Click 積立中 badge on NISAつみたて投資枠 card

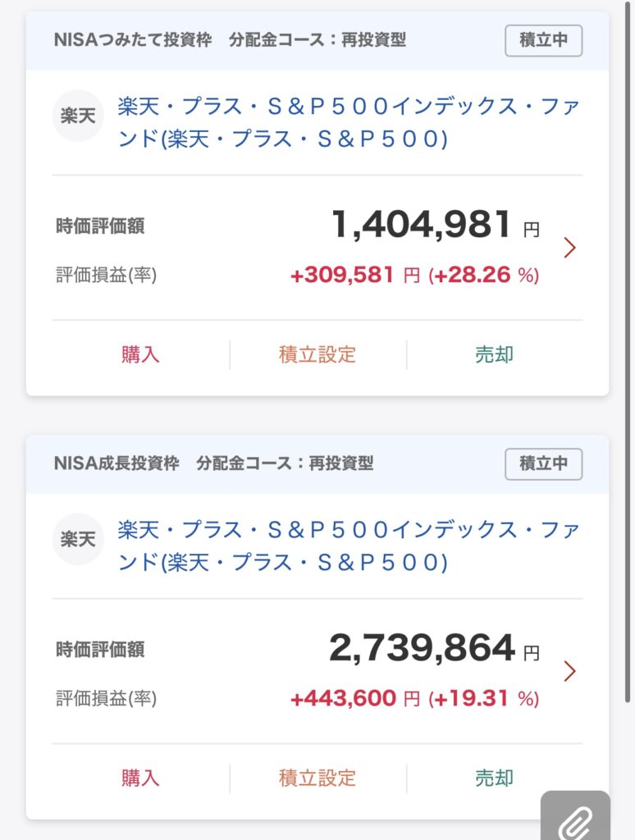pyautogui.click(x=543, y=40)
